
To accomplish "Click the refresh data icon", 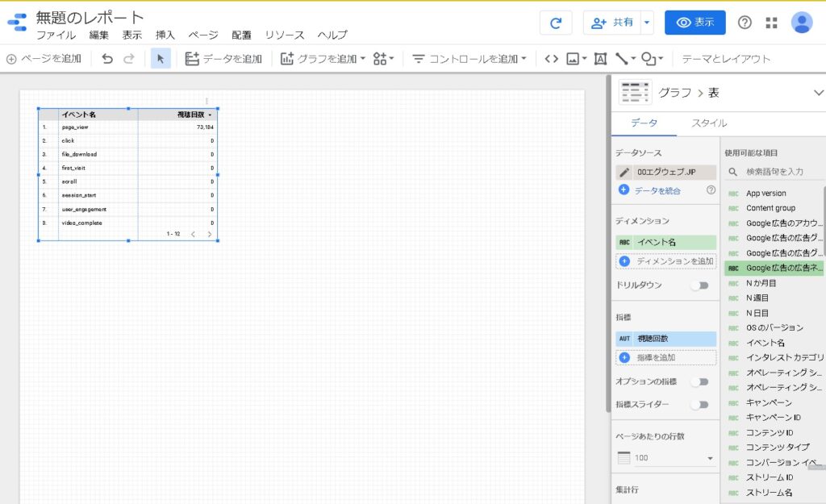I will pyautogui.click(x=556, y=23).
